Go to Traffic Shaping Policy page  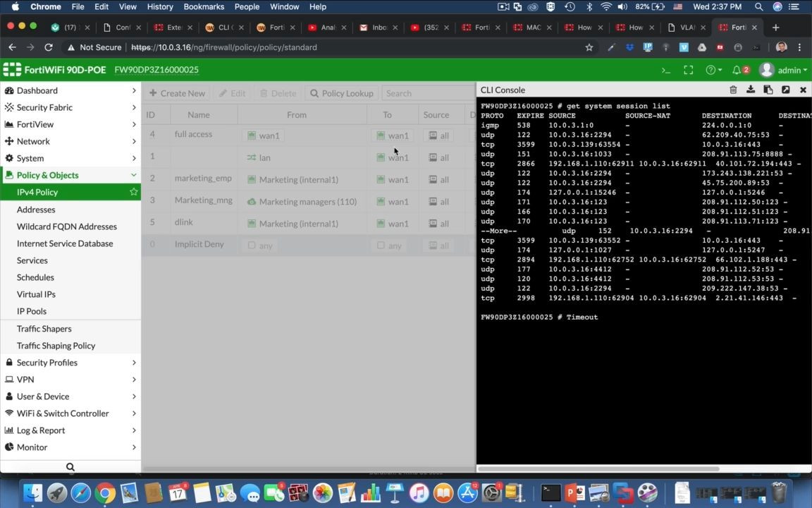(56, 346)
